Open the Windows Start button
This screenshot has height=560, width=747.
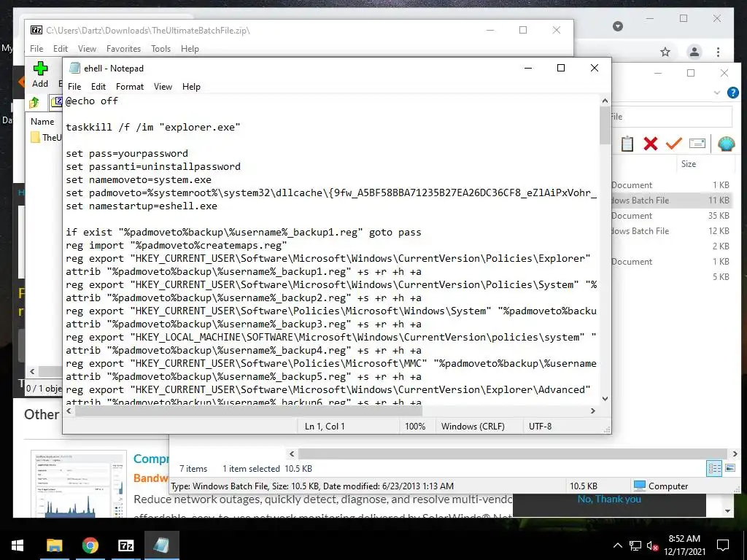coord(18,545)
